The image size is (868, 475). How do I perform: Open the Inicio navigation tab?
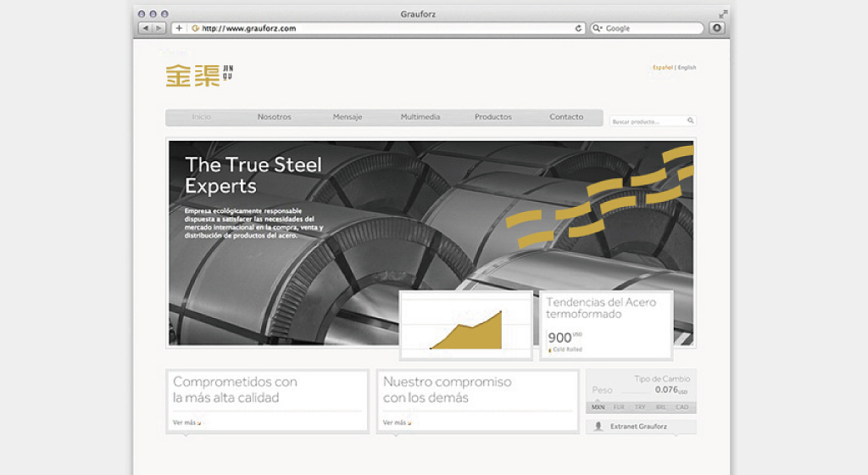[x=202, y=117]
